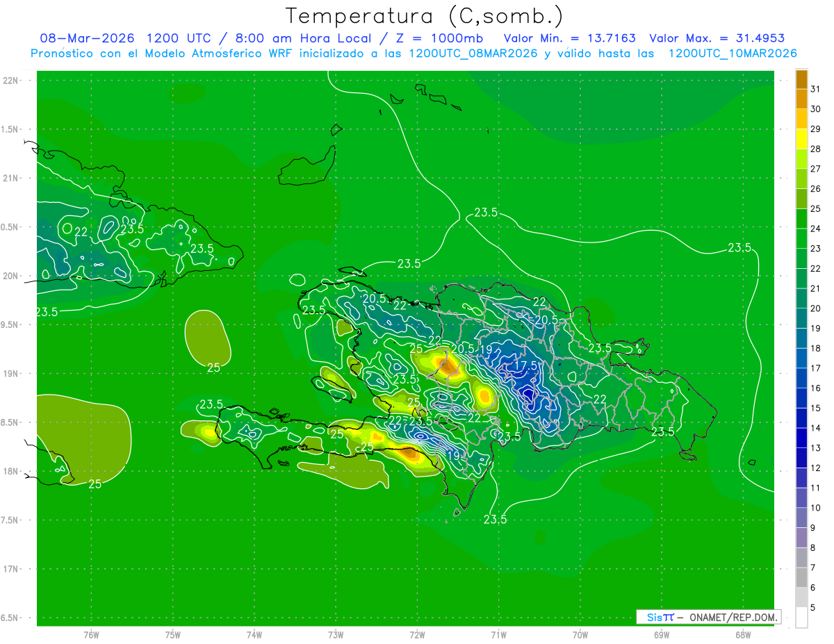Click the '1200UTC_10MAR2026' valid-until time
The width and height of the screenshot is (834, 644).
733,53
